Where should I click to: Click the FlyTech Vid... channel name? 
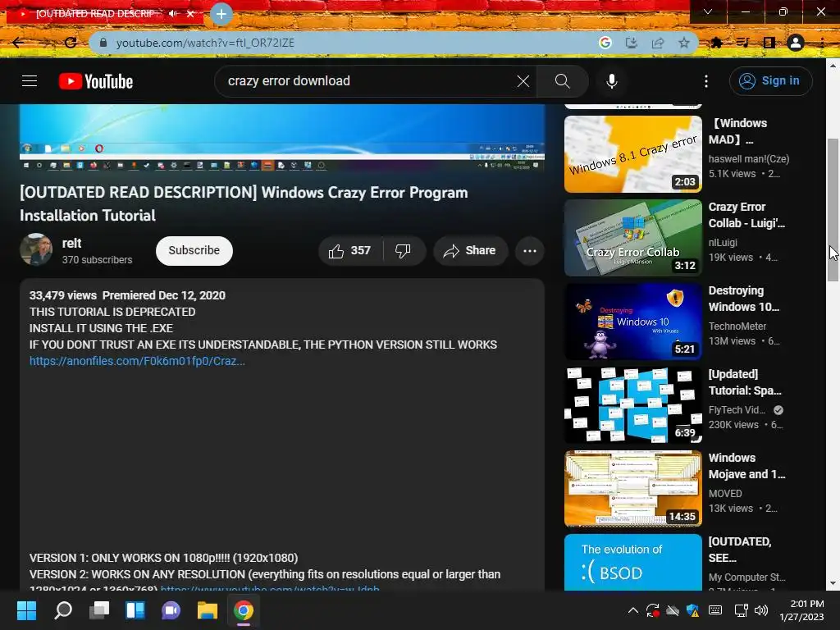click(737, 410)
